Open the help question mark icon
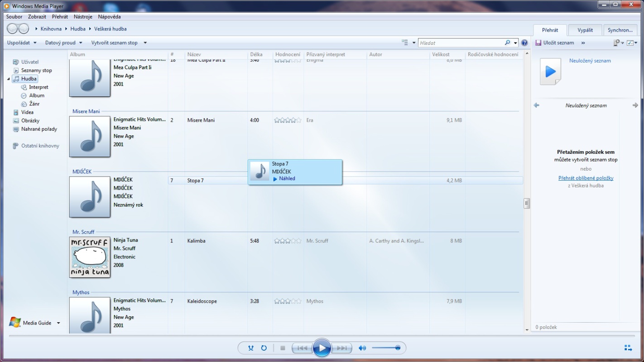This screenshot has width=644, height=362. [524, 43]
